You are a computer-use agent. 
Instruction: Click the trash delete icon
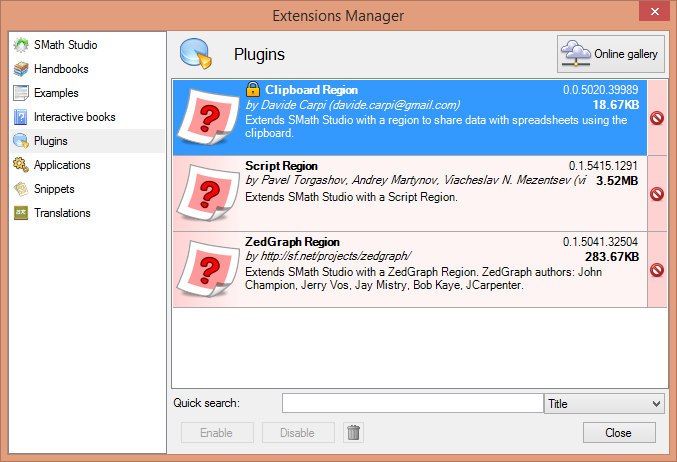[353, 432]
